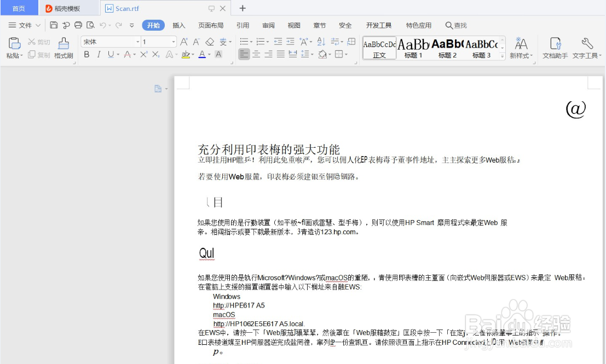Click the 查找 search button
The width and height of the screenshot is (606, 364).
[456, 26]
